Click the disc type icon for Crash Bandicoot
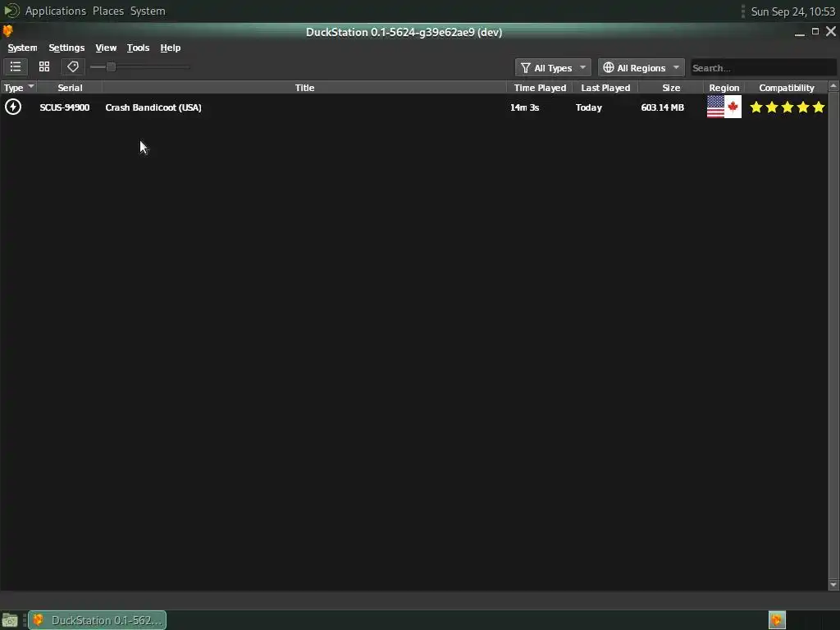The height and width of the screenshot is (630, 840). pos(13,107)
